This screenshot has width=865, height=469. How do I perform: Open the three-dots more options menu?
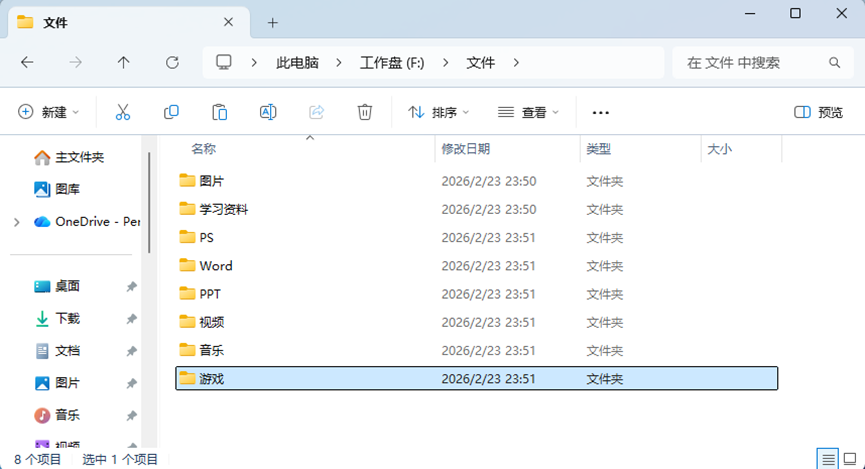click(x=600, y=113)
